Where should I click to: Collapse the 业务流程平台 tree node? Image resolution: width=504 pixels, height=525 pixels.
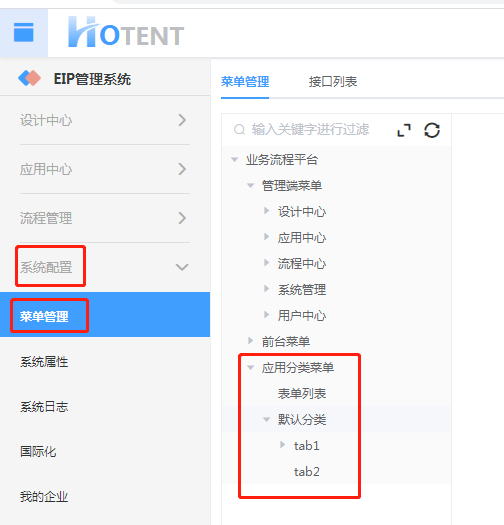tap(235, 159)
